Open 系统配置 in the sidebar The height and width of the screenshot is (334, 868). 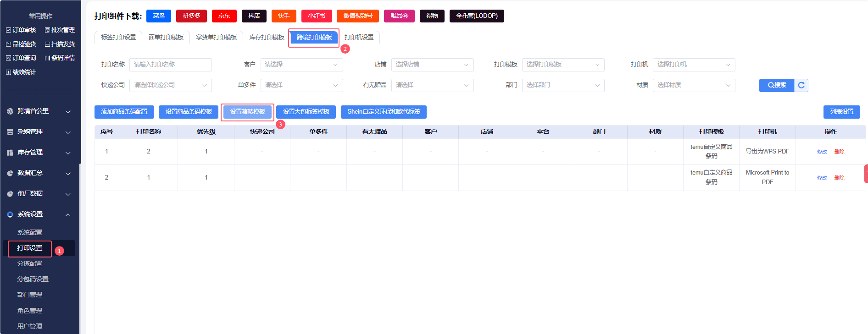30,233
